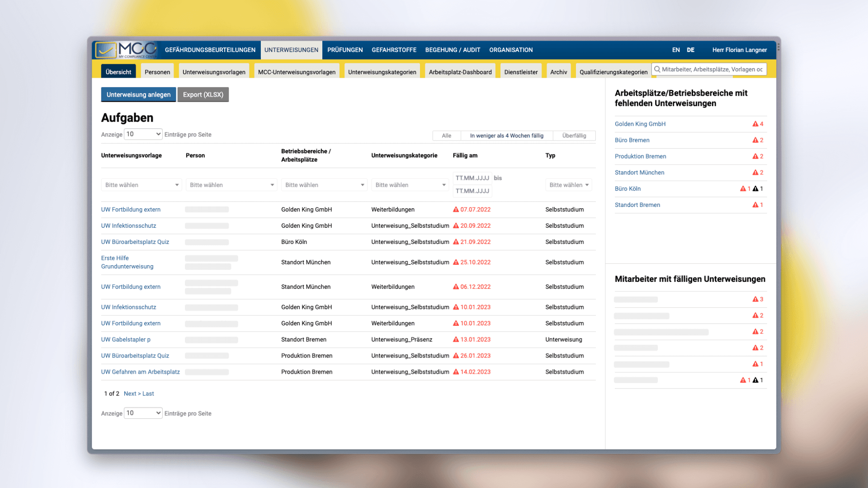This screenshot has height=488, width=868.
Task: Open the 'UW Gabelstapler p' link
Action: [126, 339]
